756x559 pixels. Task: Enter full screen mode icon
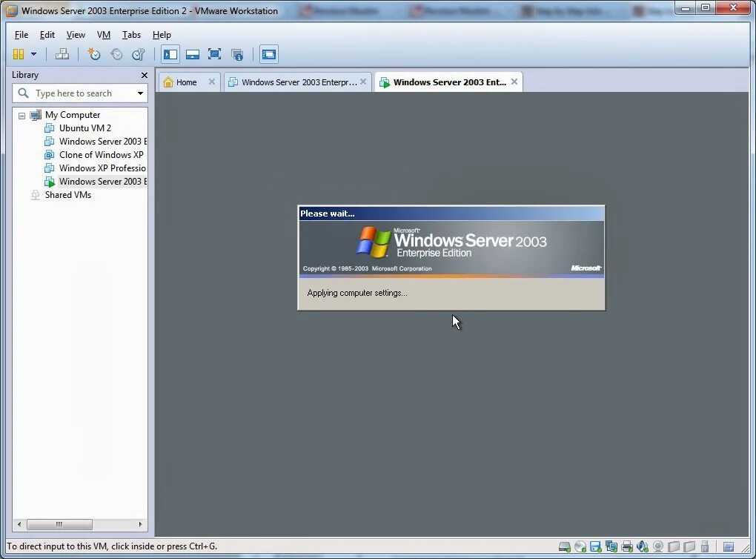pos(214,54)
